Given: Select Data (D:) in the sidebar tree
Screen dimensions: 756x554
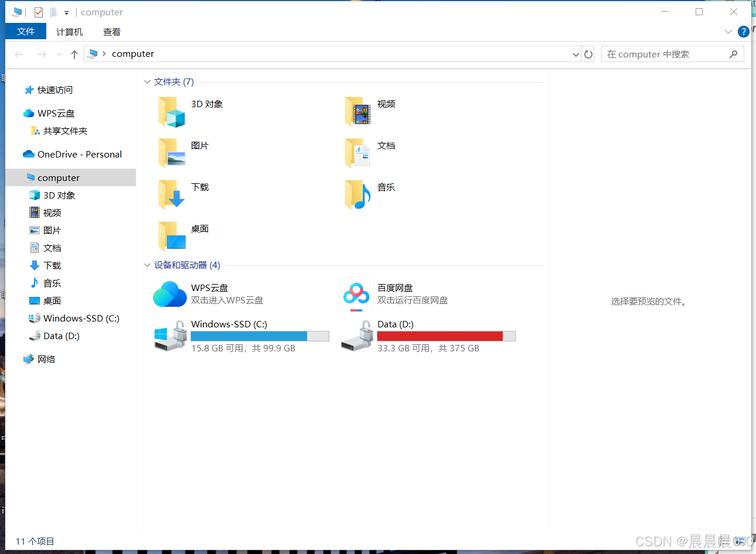Looking at the screenshot, I should (x=62, y=336).
